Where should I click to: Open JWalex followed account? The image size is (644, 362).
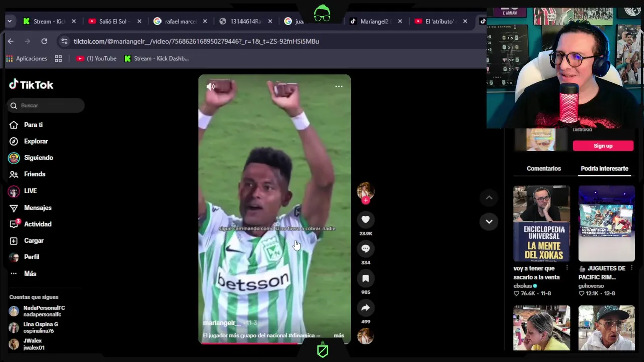coord(27,344)
